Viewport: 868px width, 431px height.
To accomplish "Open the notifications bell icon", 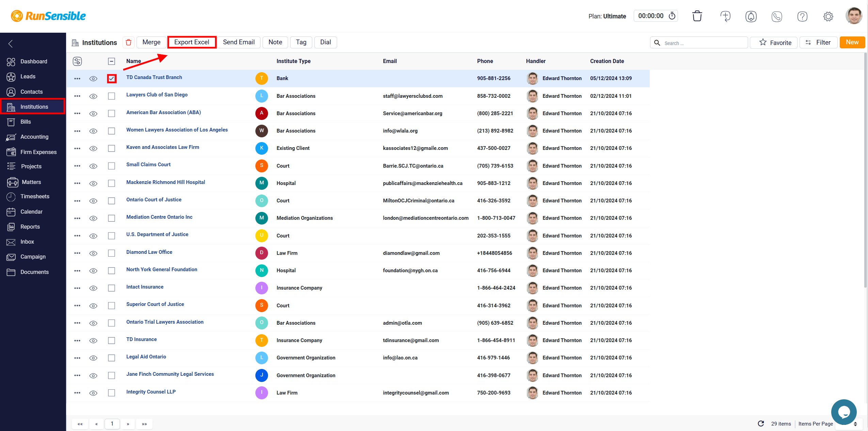I will (x=751, y=16).
